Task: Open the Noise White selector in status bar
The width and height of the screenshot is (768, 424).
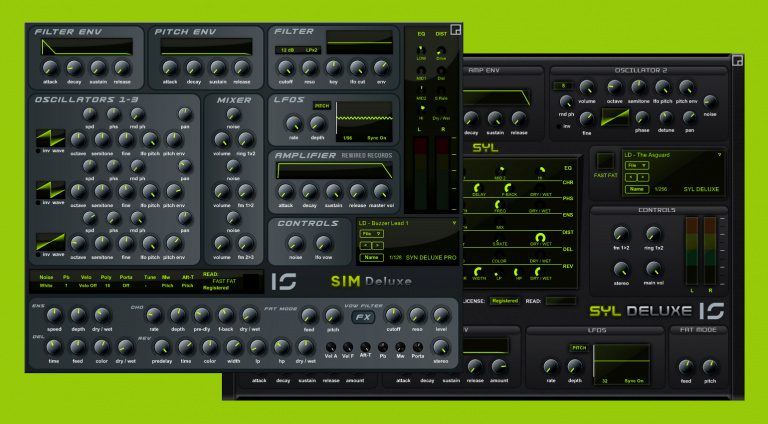Action: coord(46,285)
